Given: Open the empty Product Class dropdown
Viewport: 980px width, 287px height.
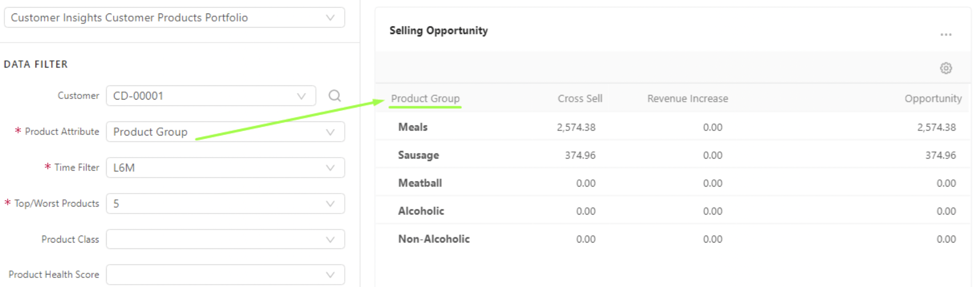Looking at the screenshot, I should click(x=225, y=239).
